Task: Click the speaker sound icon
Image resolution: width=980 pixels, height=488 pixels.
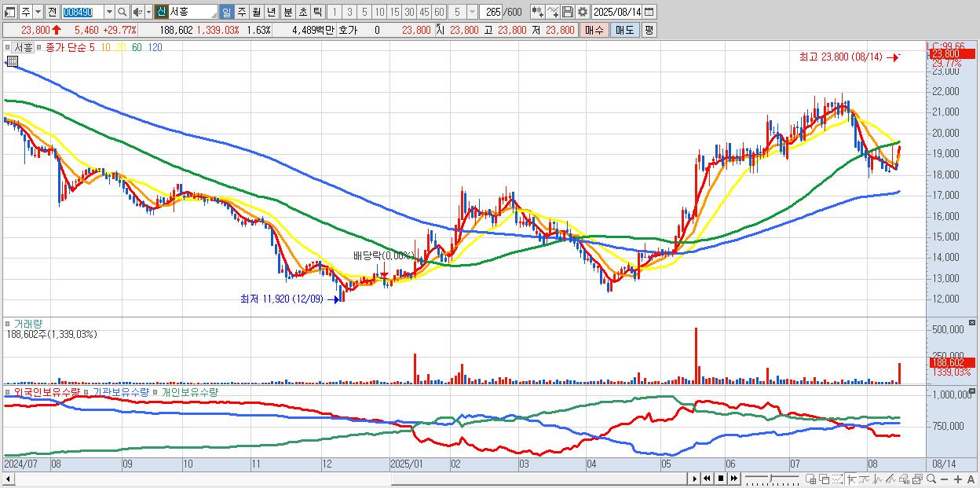Action: point(137,12)
